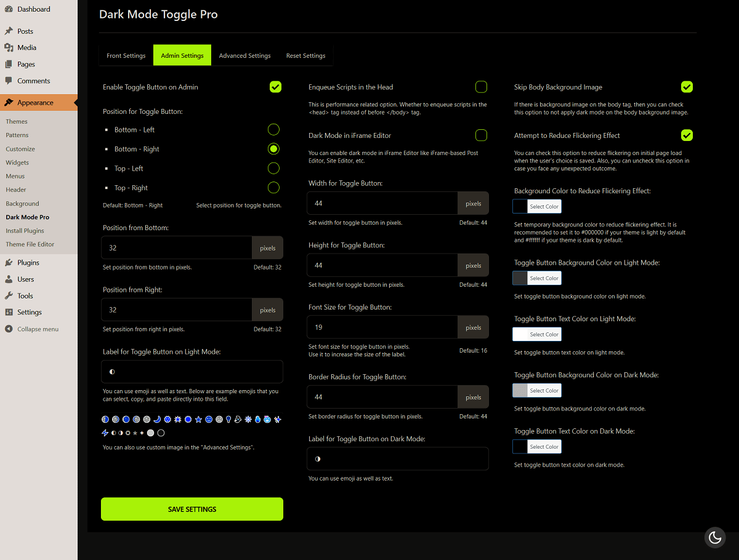Pick Background Color to Reduce Flickering Effect

(x=537, y=207)
